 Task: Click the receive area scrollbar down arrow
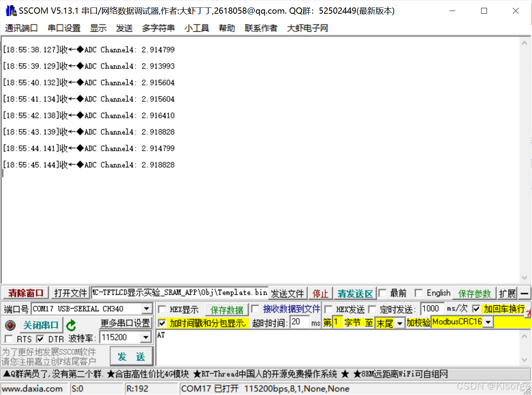(x=525, y=278)
